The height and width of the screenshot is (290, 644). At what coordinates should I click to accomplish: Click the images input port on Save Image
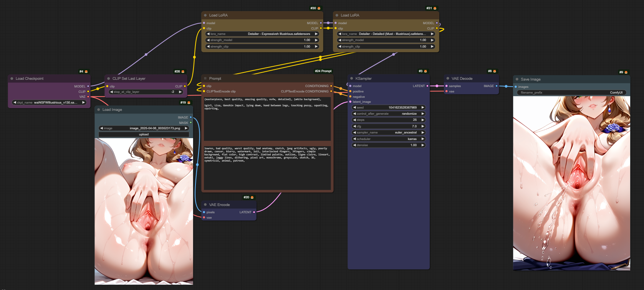pos(515,87)
